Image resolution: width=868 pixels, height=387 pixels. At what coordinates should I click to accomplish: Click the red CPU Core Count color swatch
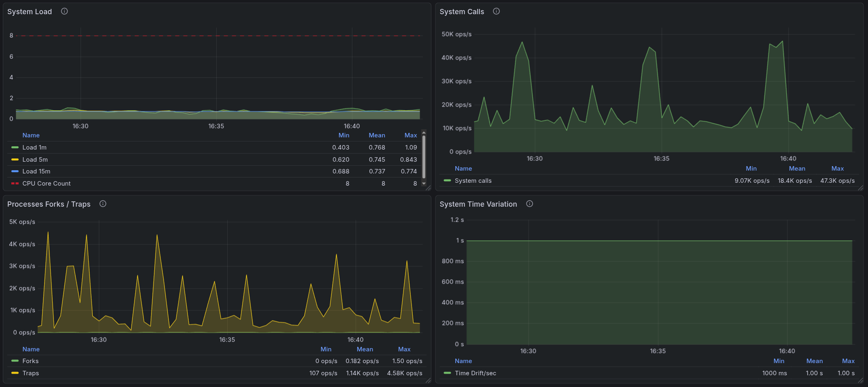pyautogui.click(x=15, y=184)
